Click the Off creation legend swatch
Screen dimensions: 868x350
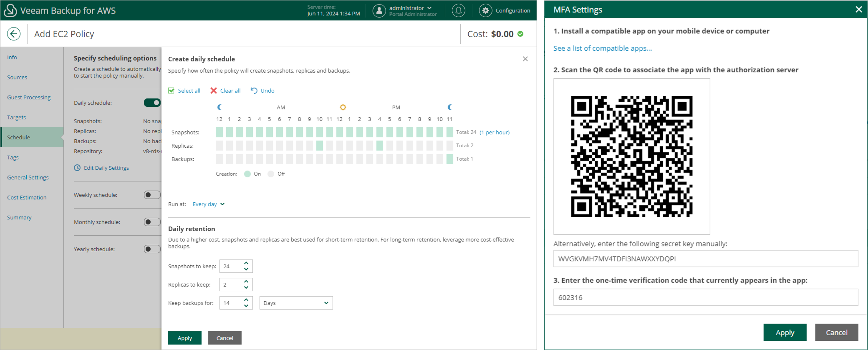coord(271,174)
